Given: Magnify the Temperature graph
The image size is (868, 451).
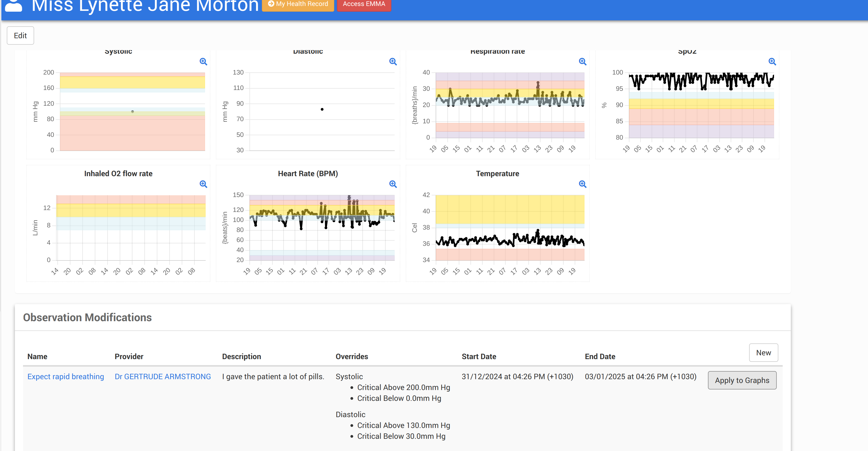Looking at the screenshot, I should point(583,184).
